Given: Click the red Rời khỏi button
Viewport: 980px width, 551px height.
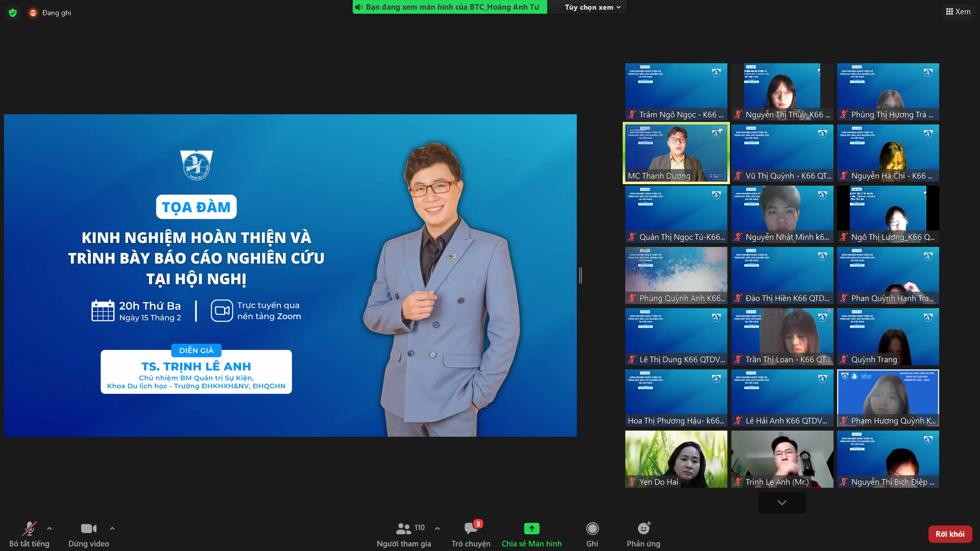Looking at the screenshot, I should tap(950, 534).
